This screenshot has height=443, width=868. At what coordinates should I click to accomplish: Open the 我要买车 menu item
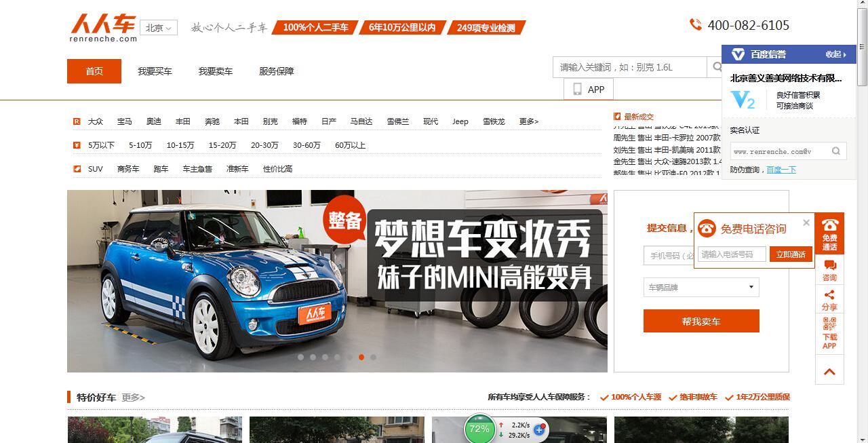click(x=155, y=71)
